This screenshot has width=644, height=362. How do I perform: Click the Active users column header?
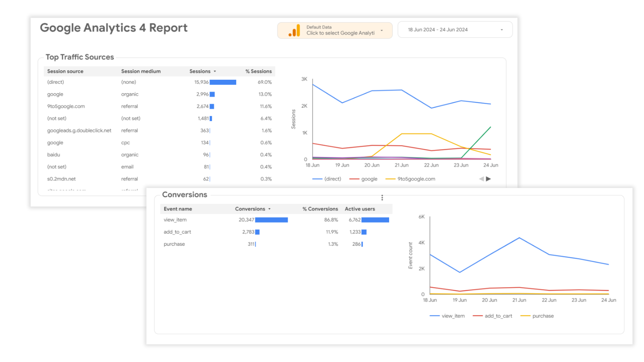[x=360, y=209]
